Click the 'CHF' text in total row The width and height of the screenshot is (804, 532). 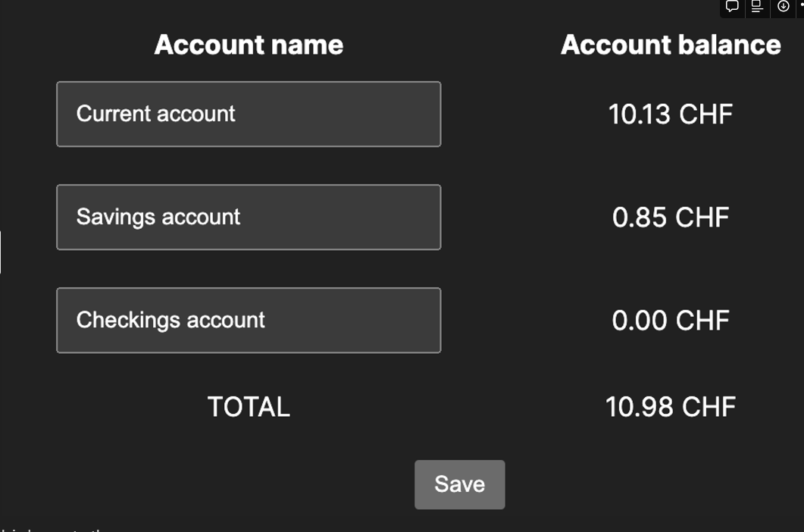tap(708, 407)
